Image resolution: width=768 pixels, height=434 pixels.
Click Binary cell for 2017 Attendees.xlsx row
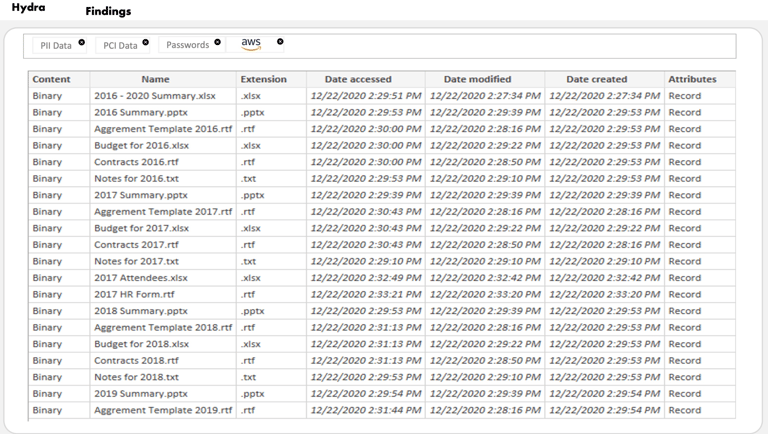pyautogui.click(x=47, y=278)
